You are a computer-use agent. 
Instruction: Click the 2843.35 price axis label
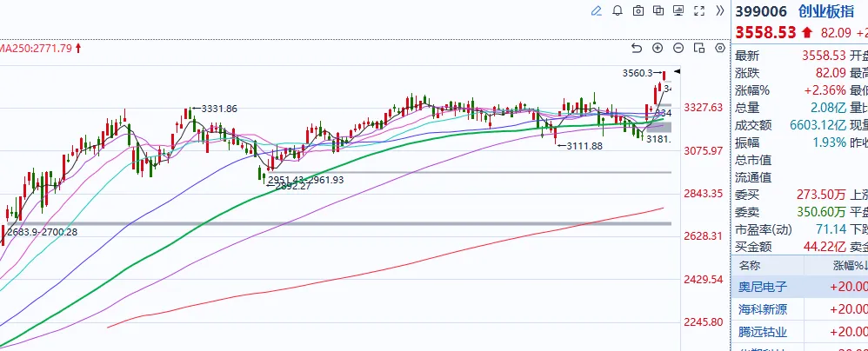(704, 193)
